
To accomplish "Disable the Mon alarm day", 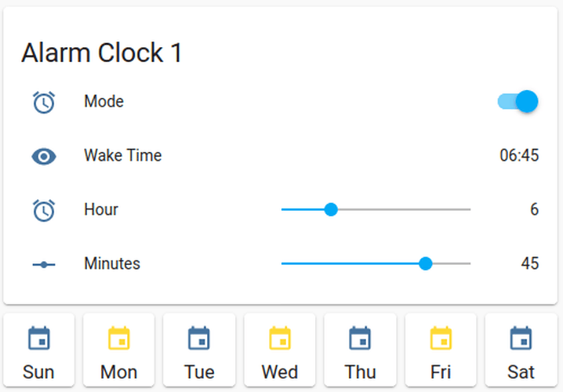I will click(119, 350).
